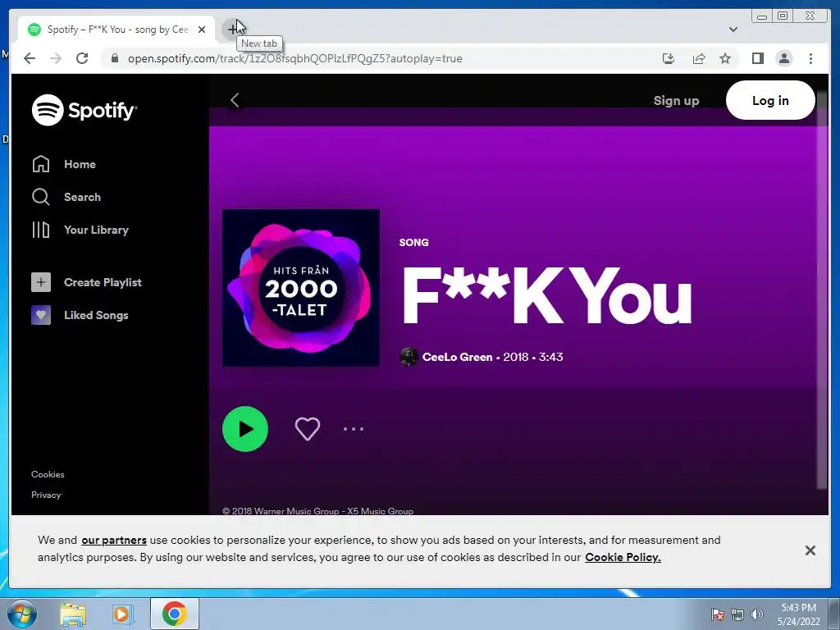Click the browser Back arrow
This screenshot has height=630, width=840.
coord(30,58)
